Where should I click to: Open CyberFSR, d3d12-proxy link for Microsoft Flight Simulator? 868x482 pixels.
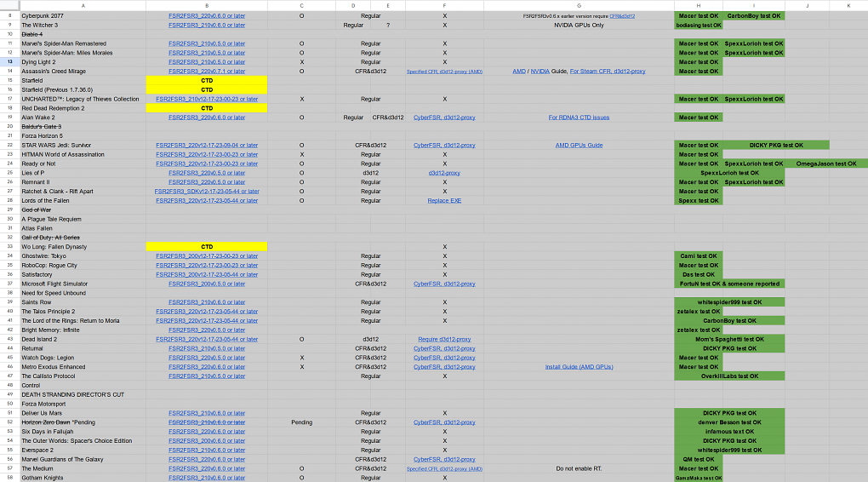point(444,284)
